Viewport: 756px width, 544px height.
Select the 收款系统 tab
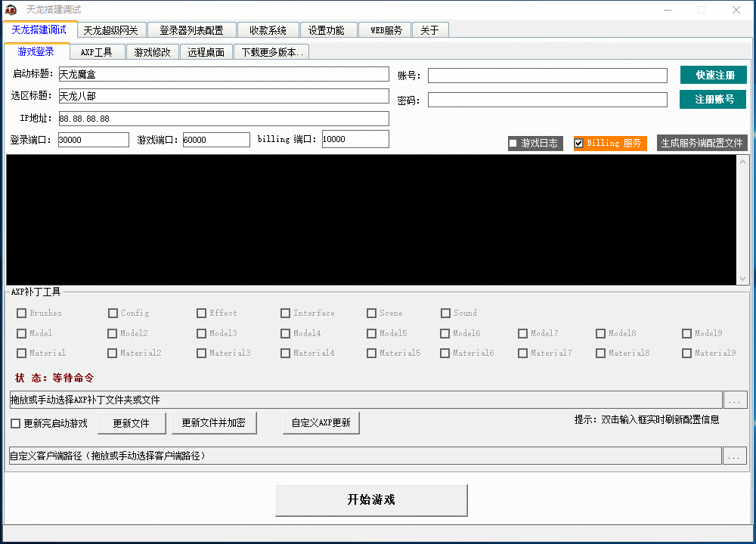[x=268, y=30]
